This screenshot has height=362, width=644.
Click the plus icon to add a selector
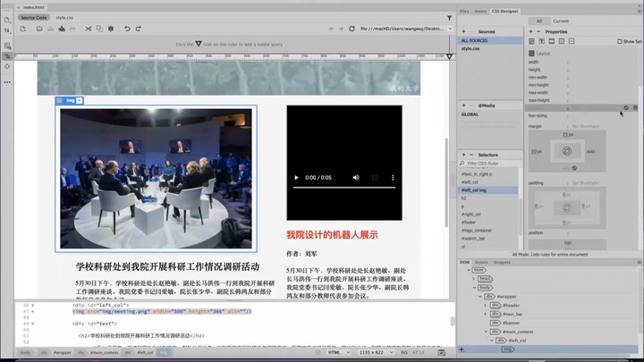[x=462, y=155]
